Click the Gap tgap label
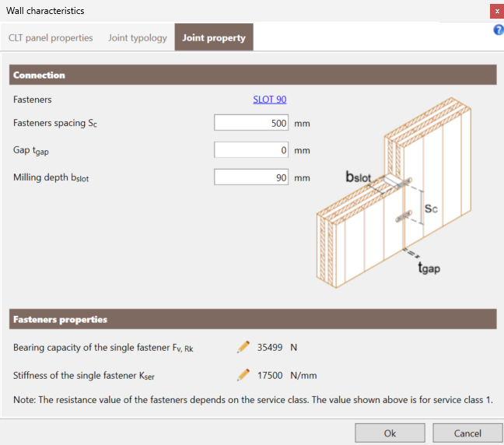Screen dimensions: 504x445 [x=31, y=150]
